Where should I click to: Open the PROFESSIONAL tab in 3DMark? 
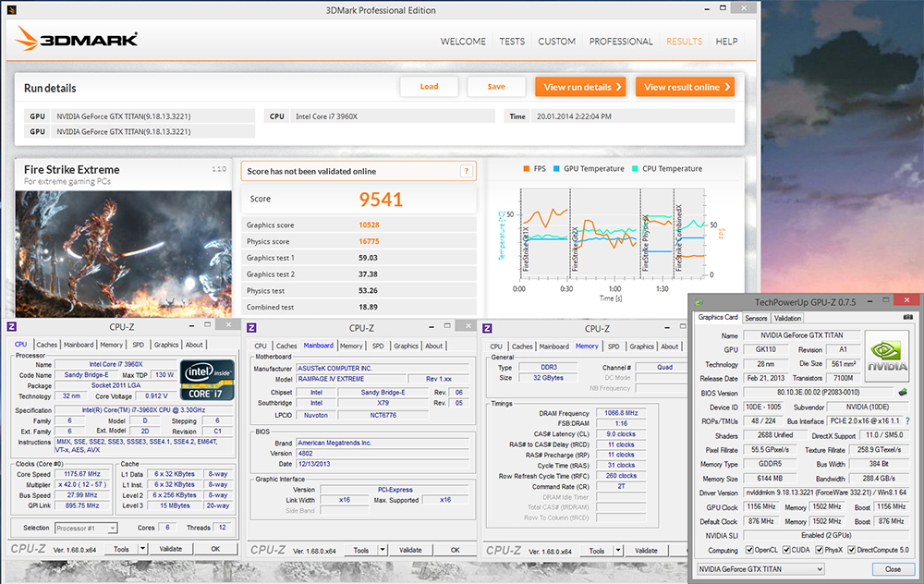coord(621,42)
